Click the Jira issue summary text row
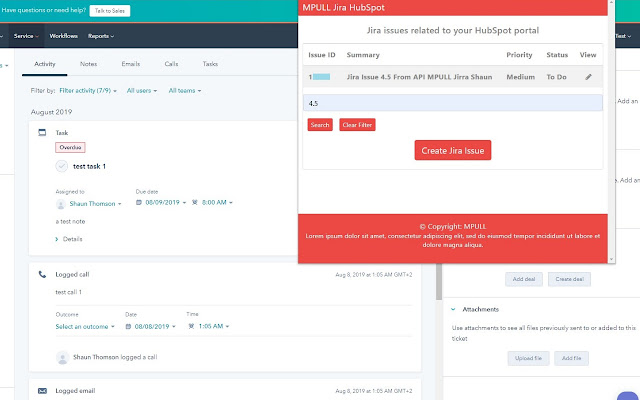 (419, 77)
